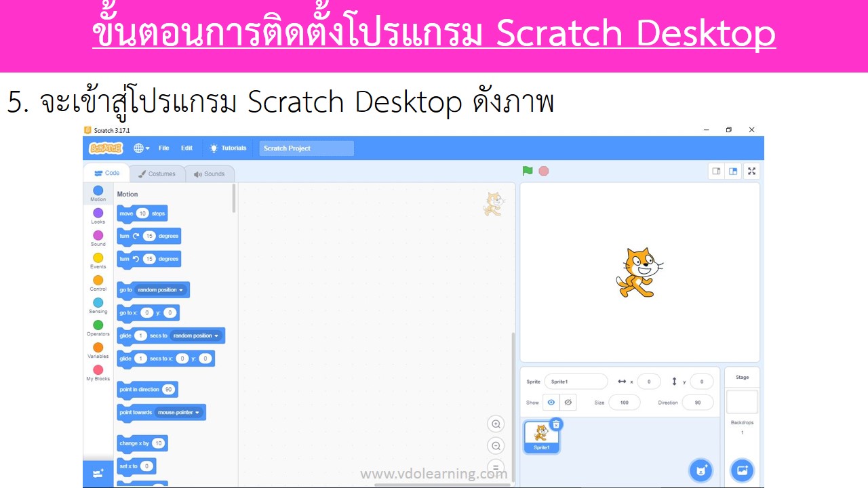The image size is (868, 488).
Task: Click the Add Extension button at bottom-left
Action: 98,473
